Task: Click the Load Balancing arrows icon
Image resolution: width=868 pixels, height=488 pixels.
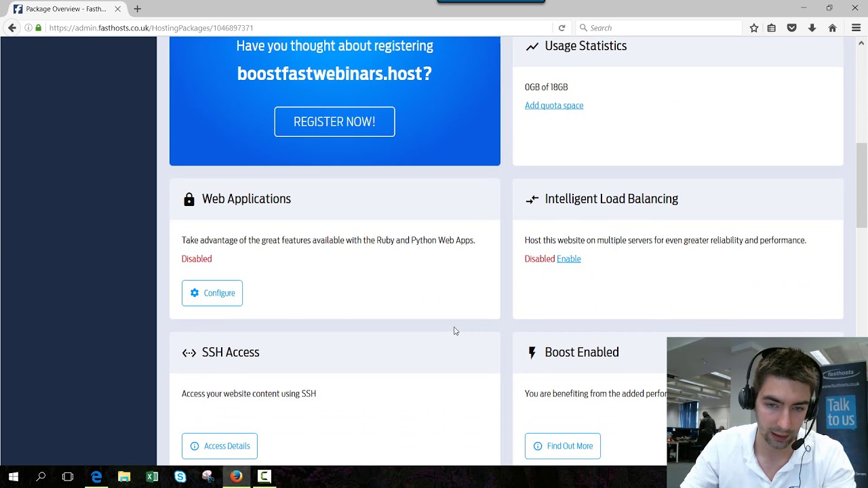Action: click(x=532, y=199)
